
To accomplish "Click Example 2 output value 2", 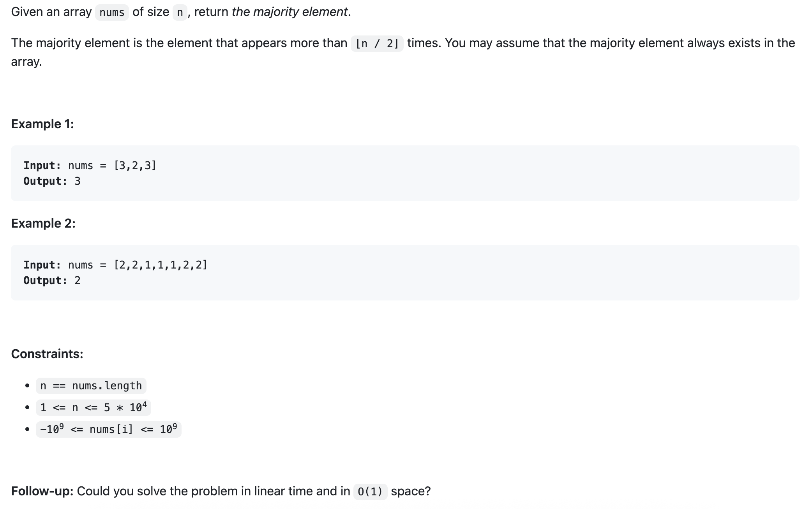I will click(x=78, y=281).
